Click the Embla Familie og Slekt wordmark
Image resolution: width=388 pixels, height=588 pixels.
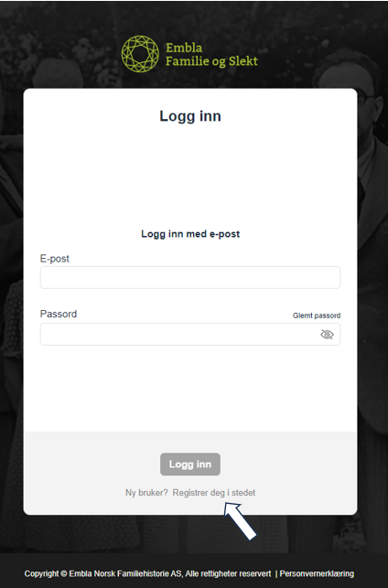click(x=211, y=54)
